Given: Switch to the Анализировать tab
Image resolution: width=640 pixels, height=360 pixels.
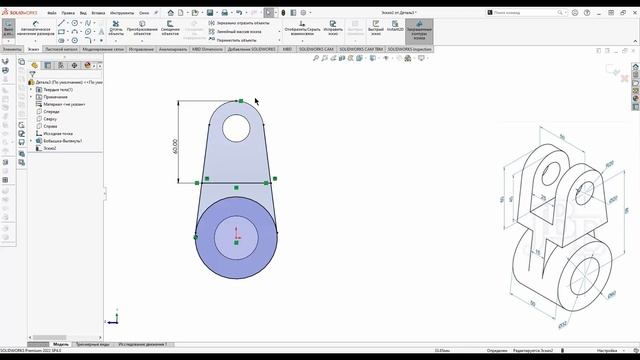Looking at the screenshot, I should (173, 49).
